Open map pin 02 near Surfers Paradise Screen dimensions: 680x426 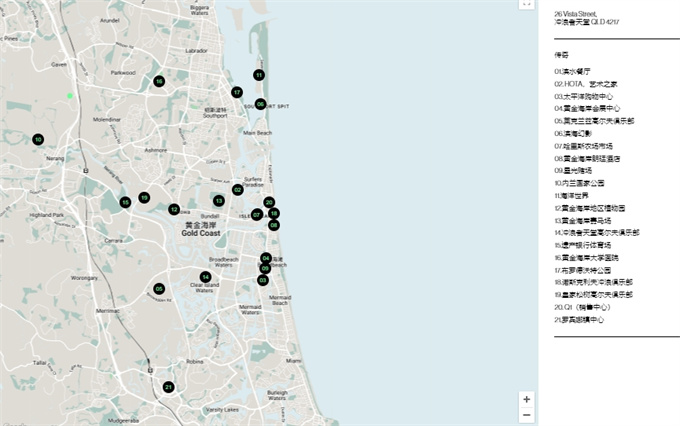238,189
